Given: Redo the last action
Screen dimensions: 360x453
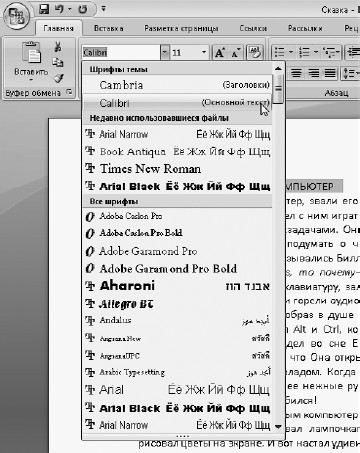Looking at the screenshot, I should pos(82,9).
